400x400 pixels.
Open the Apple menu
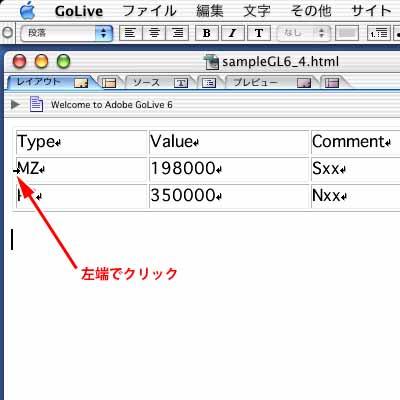pos(28,11)
